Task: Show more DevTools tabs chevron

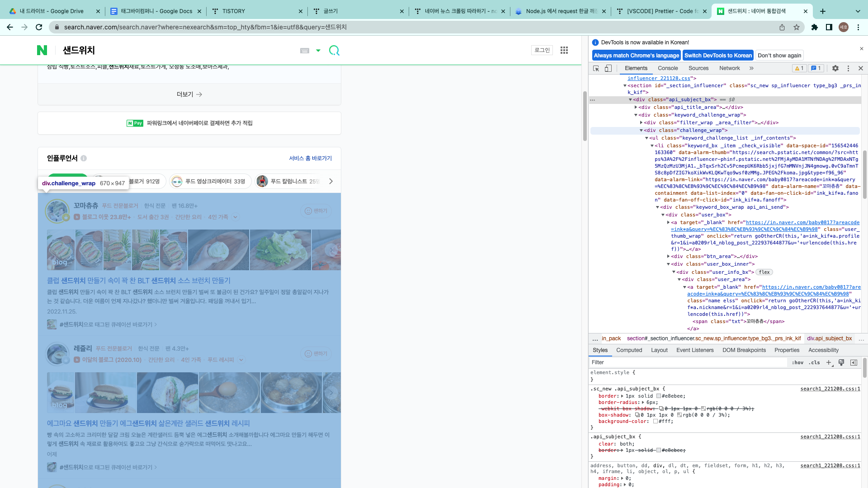Action: [751, 68]
